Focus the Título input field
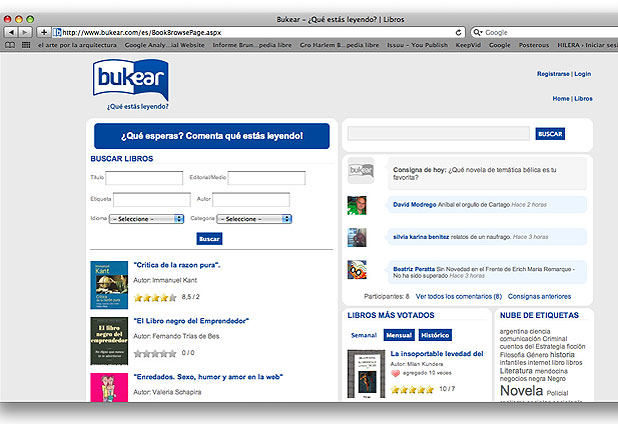The width and height of the screenshot is (618, 424). point(144,178)
